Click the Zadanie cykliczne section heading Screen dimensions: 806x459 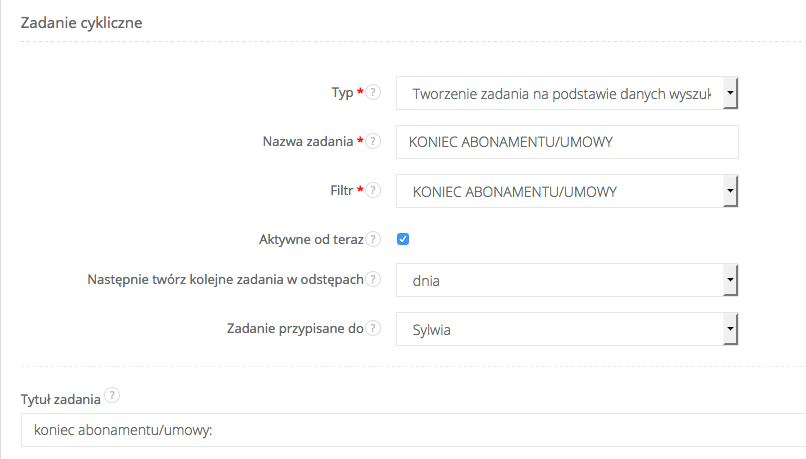[x=82, y=23]
